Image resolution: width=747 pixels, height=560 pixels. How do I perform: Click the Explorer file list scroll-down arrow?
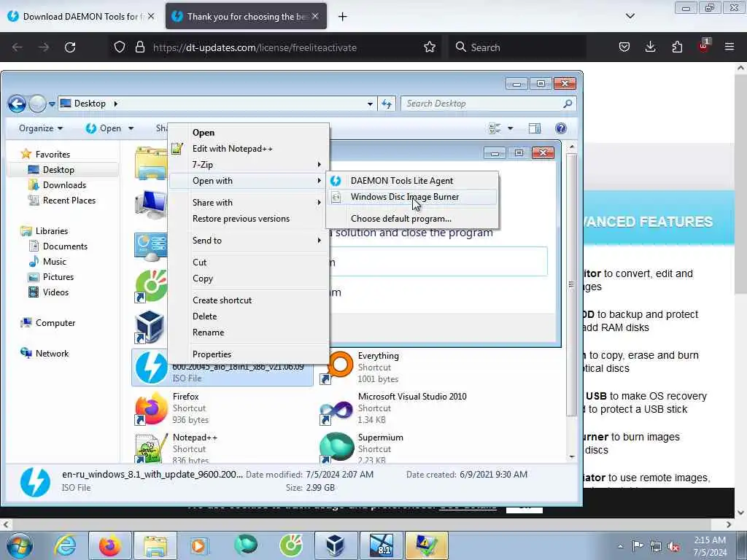(x=572, y=456)
